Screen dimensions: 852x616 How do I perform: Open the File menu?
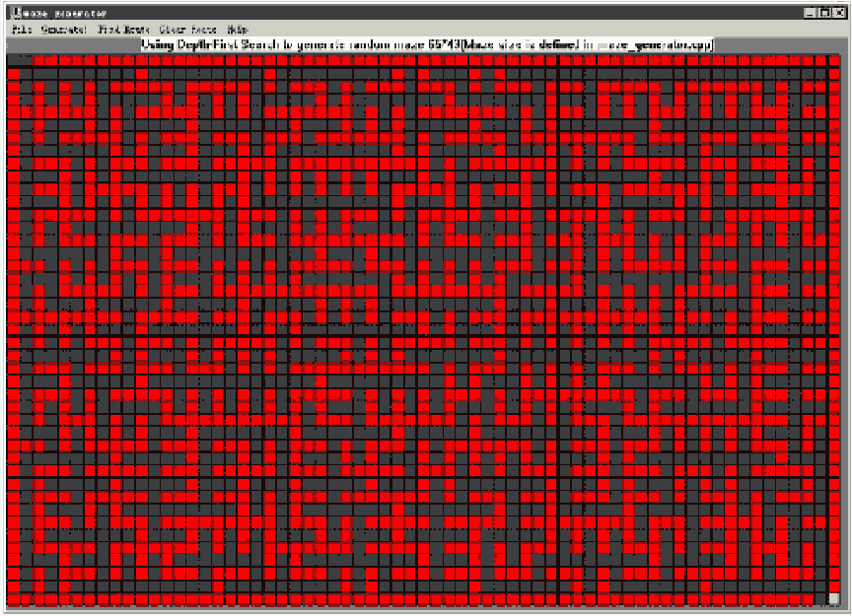22,30
